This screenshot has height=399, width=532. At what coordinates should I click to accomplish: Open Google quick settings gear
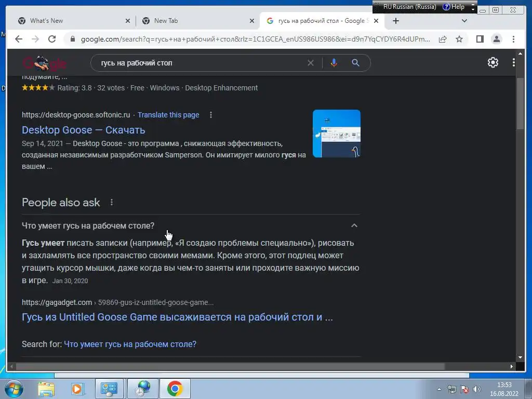(493, 62)
